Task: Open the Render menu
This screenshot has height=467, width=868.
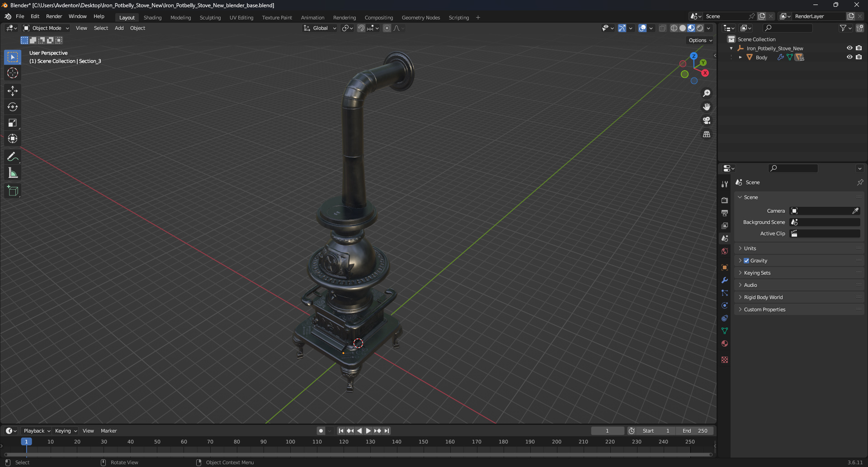Action: [54, 16]
